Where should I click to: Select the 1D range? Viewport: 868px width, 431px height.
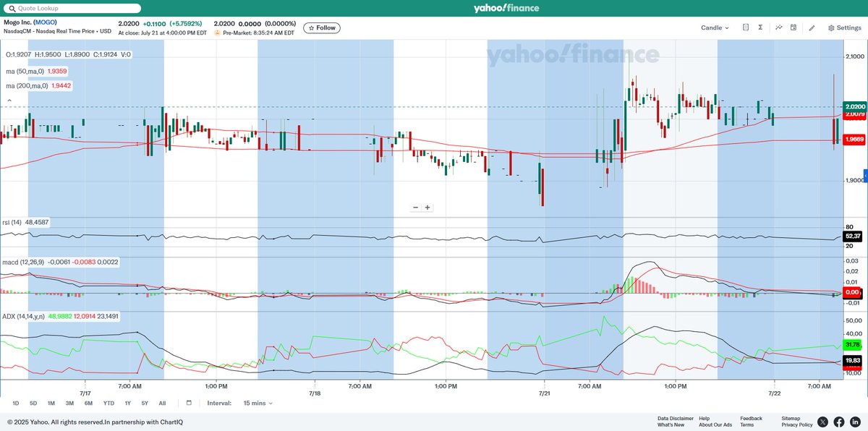click(x=16, y=403)
